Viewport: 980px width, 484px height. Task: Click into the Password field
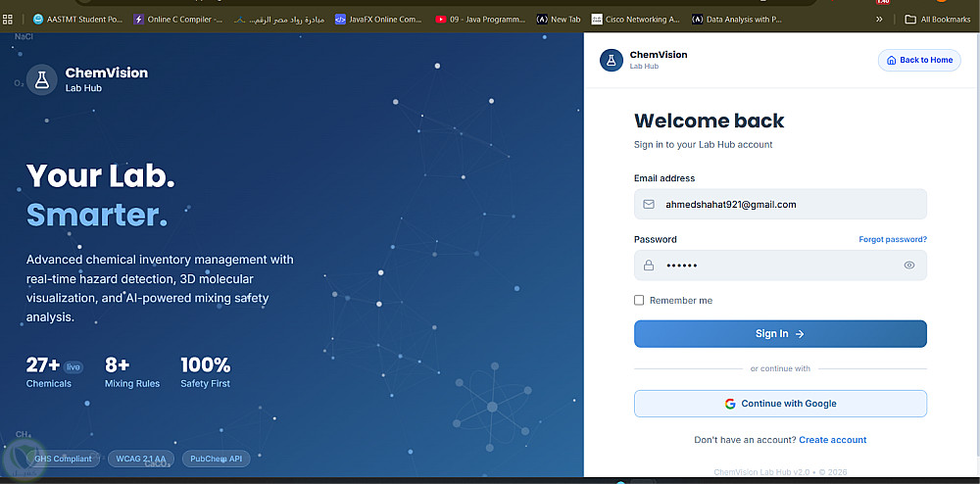pyautogui.click(x=780, y=266)
